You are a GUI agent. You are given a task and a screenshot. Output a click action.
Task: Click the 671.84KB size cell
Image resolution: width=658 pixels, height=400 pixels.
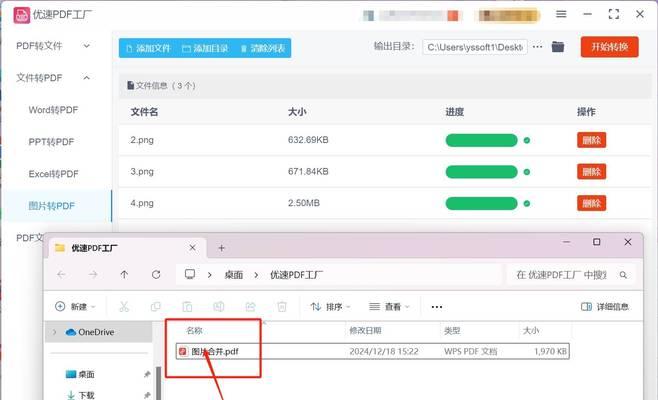(x=308, y=171)
